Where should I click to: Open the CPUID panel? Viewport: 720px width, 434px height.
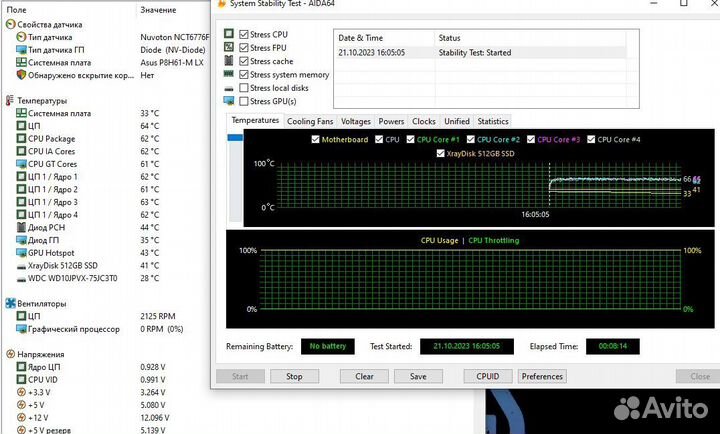(488, 376)
